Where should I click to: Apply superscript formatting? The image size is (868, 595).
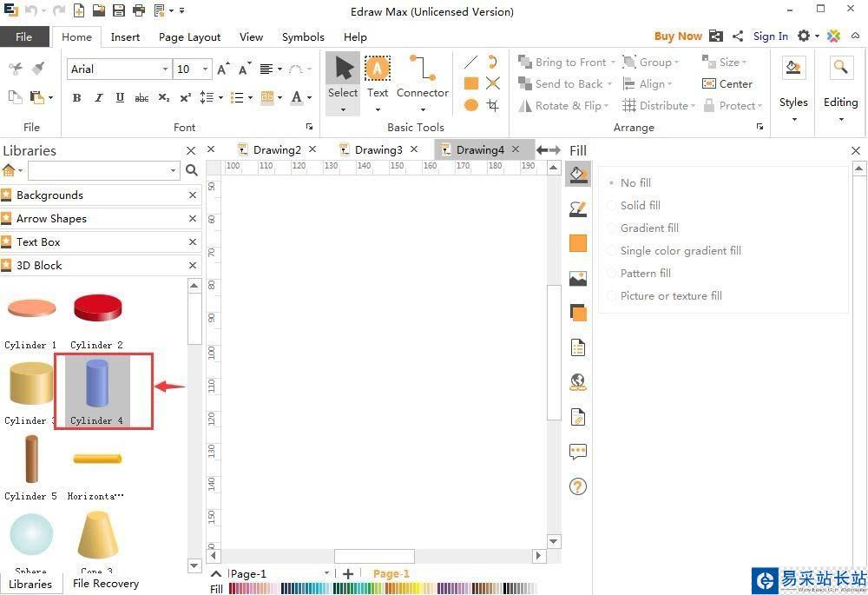[186, 97]
